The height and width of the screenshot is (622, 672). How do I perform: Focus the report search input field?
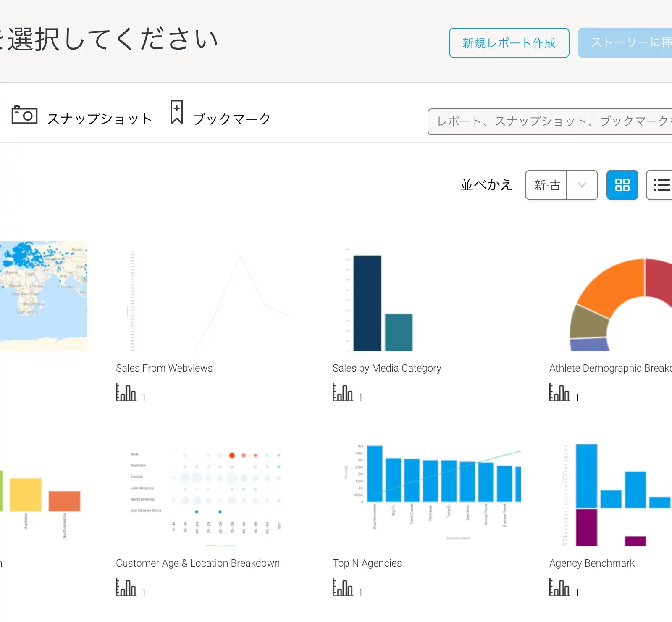click(550, 122)
